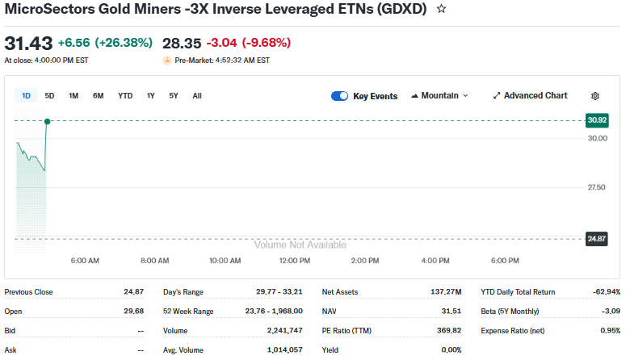Choose the 6M chart range
Screen dimensions: 630x364
[98, 96]
